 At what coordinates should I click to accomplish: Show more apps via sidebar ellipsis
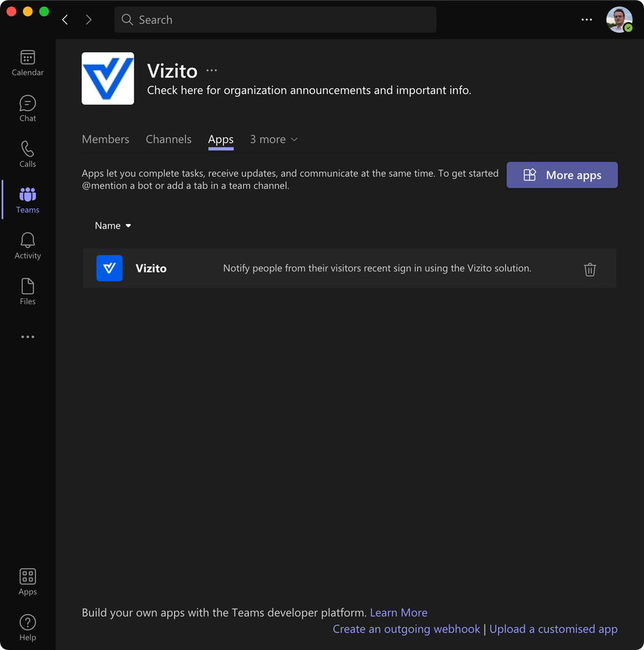click(x=27, y=336)
